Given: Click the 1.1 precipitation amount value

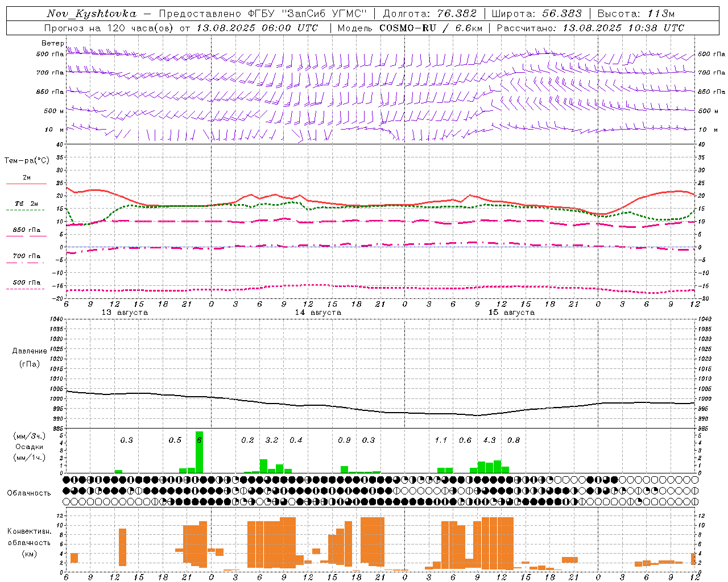Looking at the screenshot, I should [x=441, y=440].
